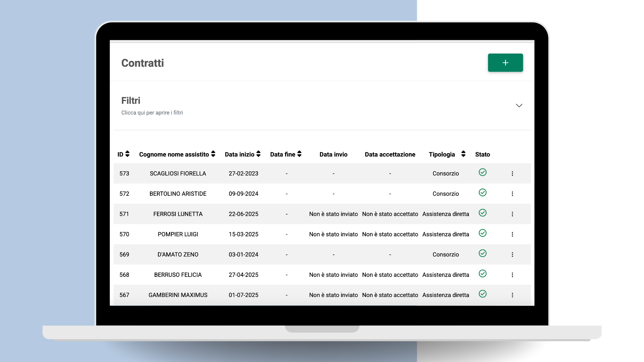This screenshot has height=362, width=644.
Task: Sort by Tipologia column arrows
Action: (463, 154)
